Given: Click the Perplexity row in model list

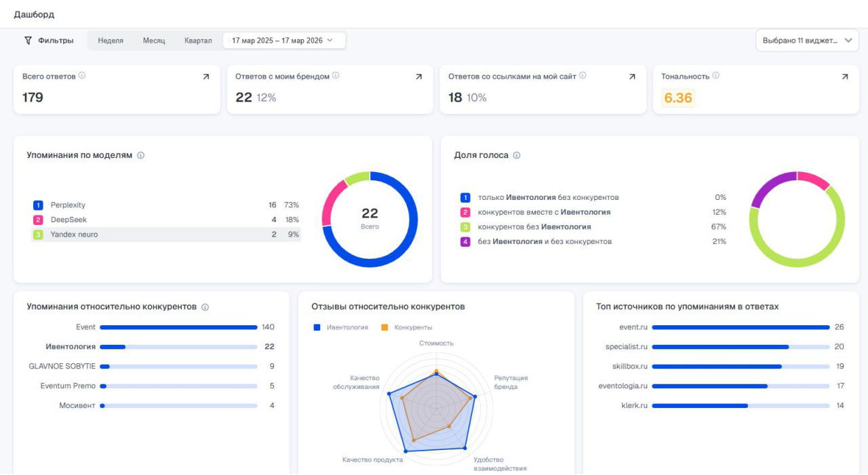Looking at the screenshot, I should coord(166,205).
